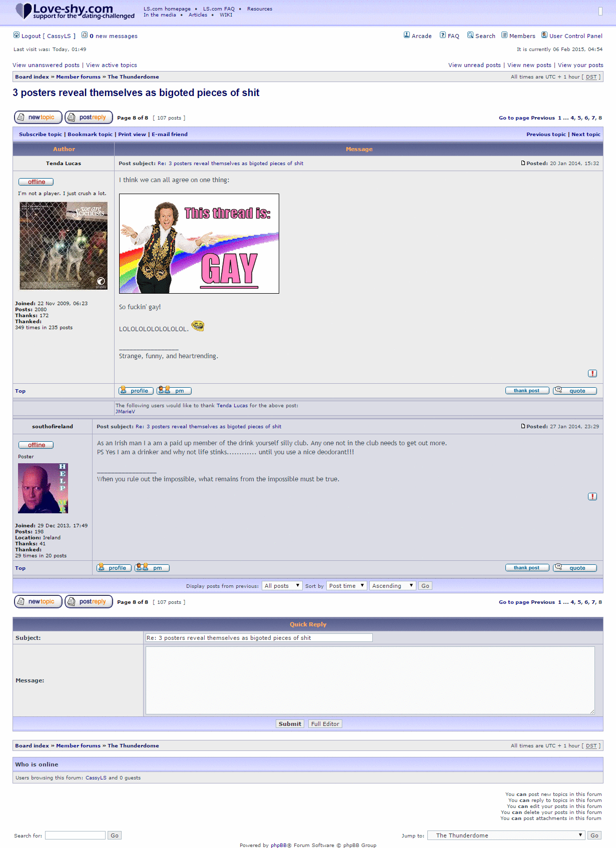Open LS.com FAQ menu link
616x848 pixels.
219,9
